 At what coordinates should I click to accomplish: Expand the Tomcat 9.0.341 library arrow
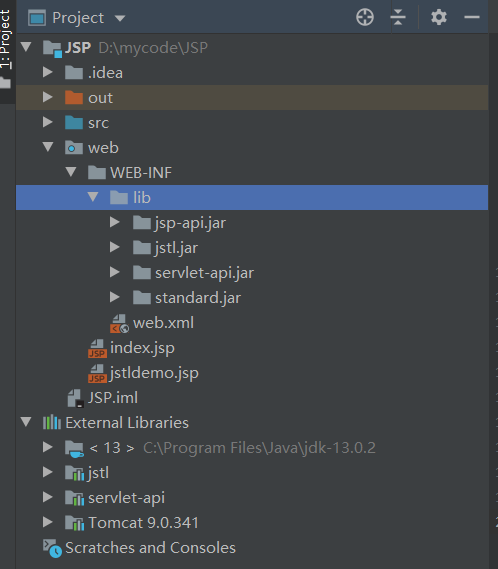coord(48,522)
